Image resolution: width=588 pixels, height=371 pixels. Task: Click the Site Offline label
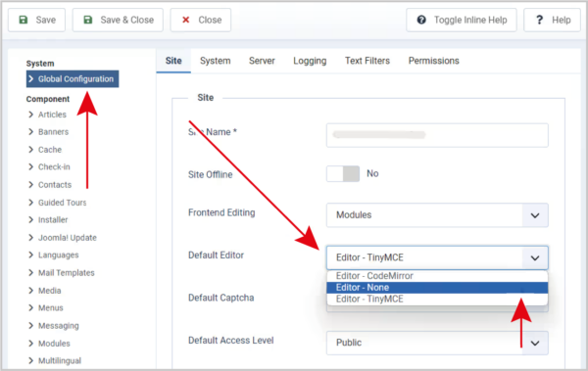(x=211, y=174)
